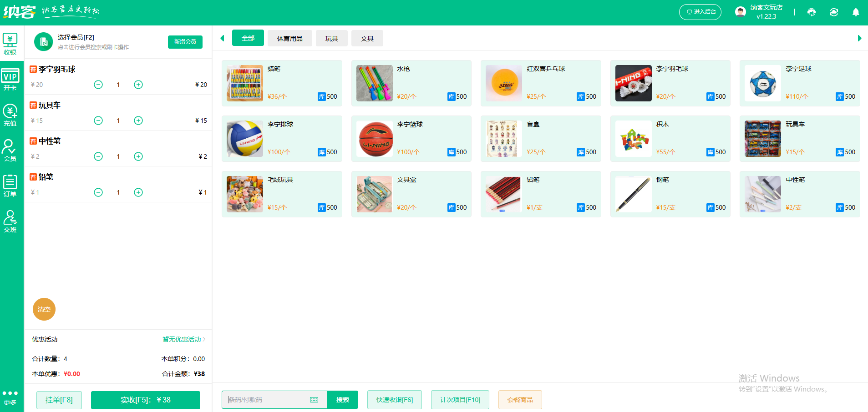Screen dimensions: 868x412
Task: Click the 实收[F5] payment button
Action: coord(145,400)
